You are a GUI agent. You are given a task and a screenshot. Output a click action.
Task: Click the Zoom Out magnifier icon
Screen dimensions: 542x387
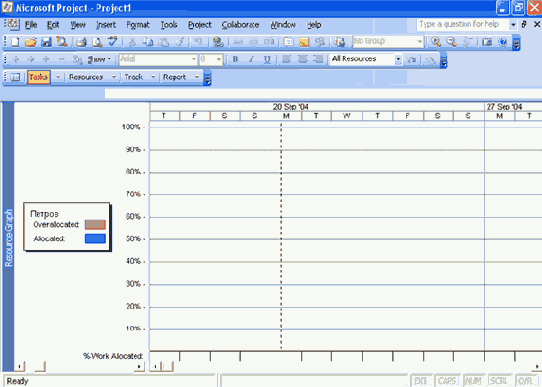[x=451, y=42]
